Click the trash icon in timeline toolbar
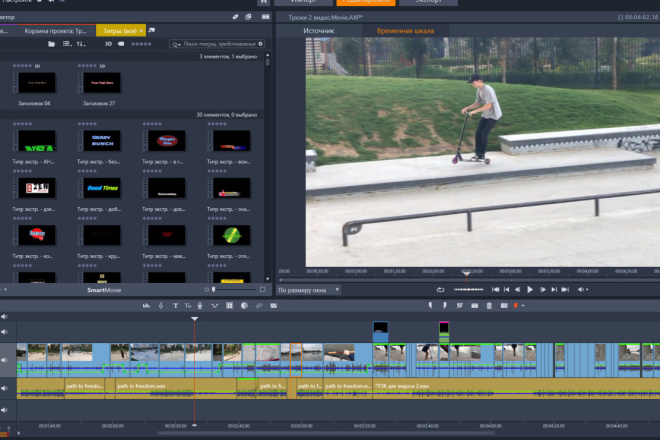Screen dimensions: 660x440 click(x=489, y=306)
